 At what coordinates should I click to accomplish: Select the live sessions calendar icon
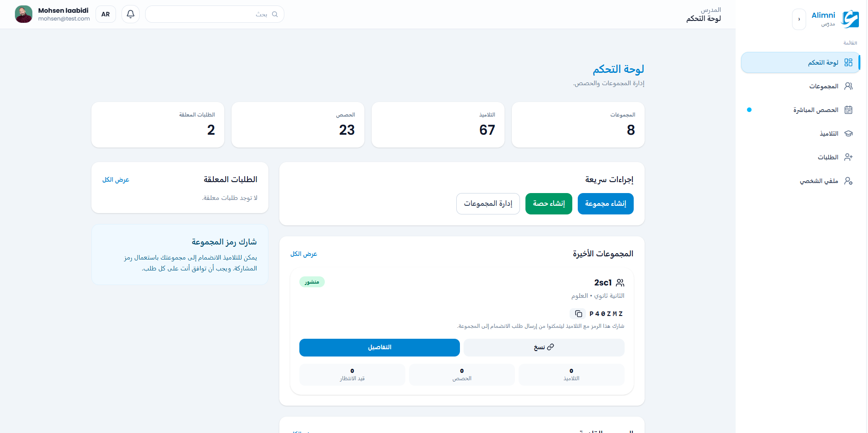(848, 110)
